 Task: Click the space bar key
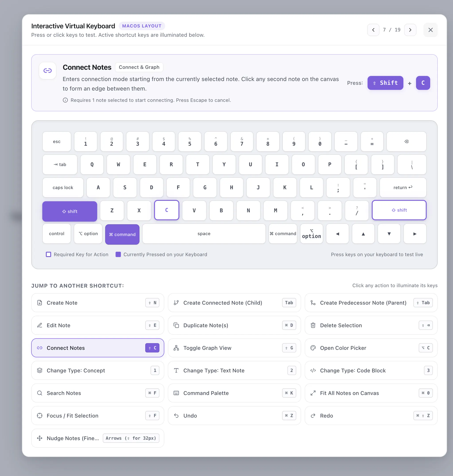coord(204,234)
